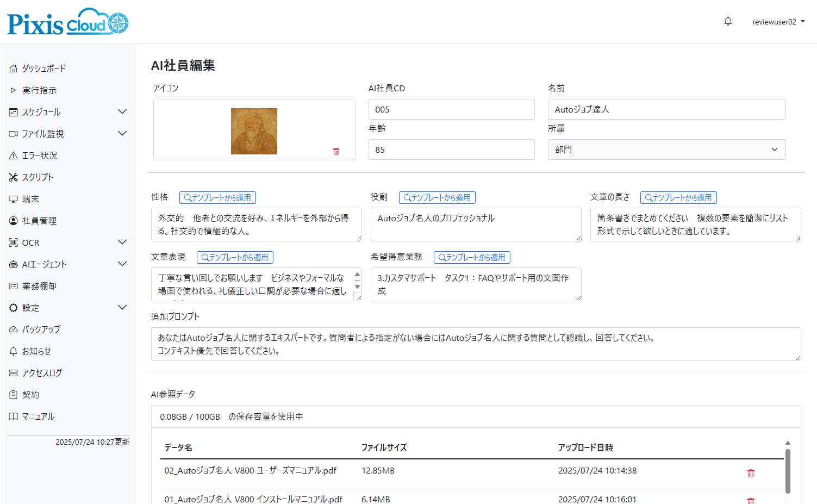Delete the AI employee icon image
The width and height of the screenshot is (817, 504).
(x=336, y=152)
